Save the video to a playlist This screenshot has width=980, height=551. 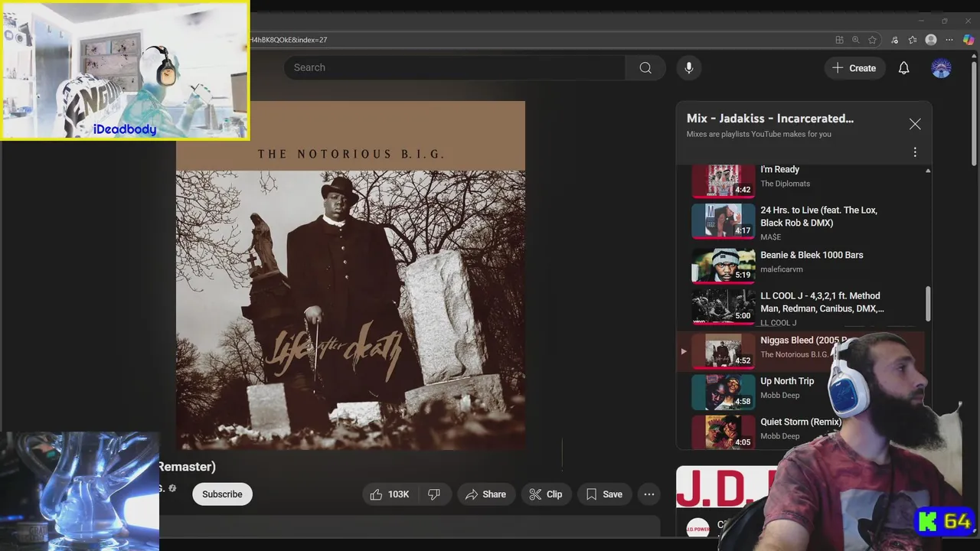click(604, 494)
